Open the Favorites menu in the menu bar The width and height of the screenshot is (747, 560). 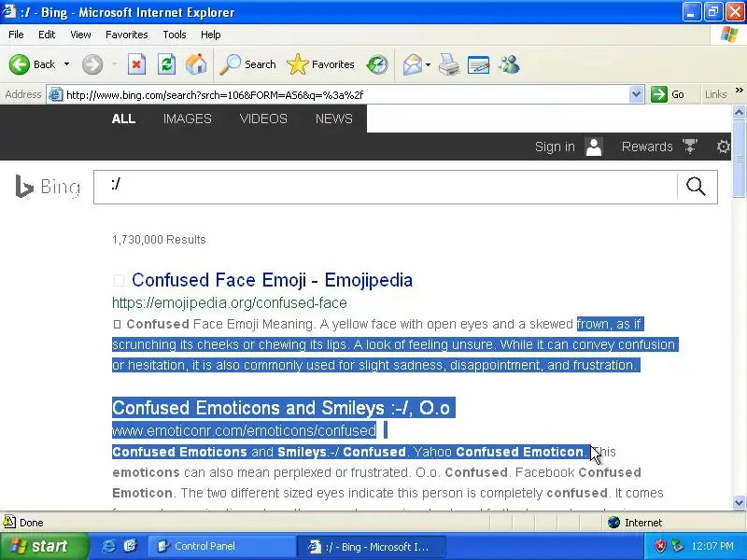coord(127,35)
